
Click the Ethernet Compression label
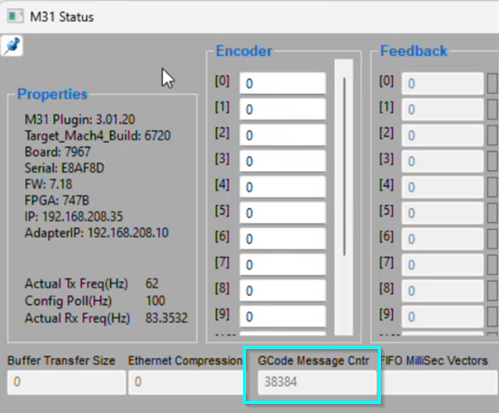click(185, 360)
